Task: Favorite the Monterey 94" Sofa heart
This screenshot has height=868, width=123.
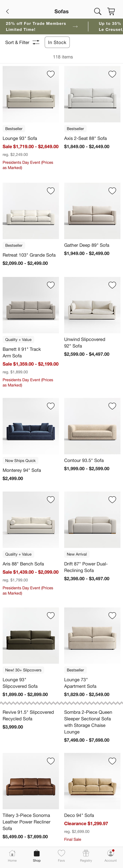Action: 51,406
